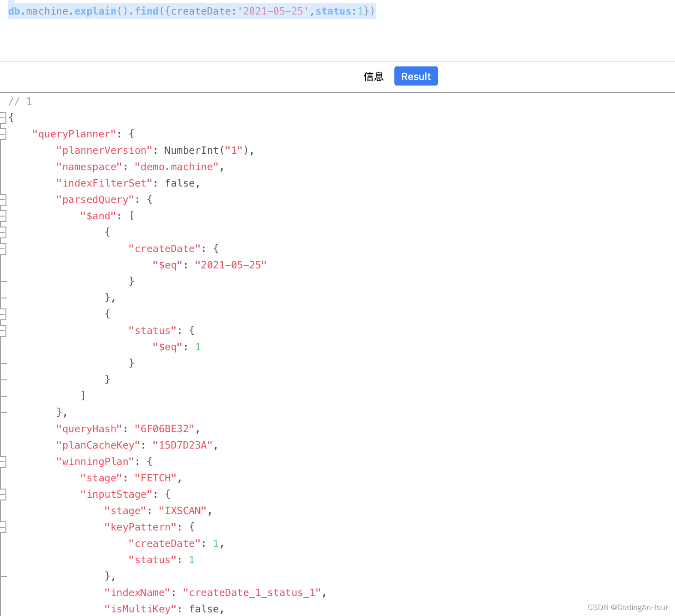The height and width of the screenshot is (616, 675).
Task: Click the "indexFilterSet" key
Action: tap(104, 183)
